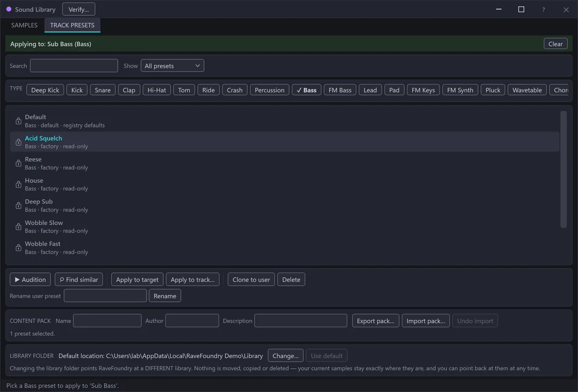Click the content pack Description field
This screenshot has width=578, height=392.
click(x=301, y=321)
